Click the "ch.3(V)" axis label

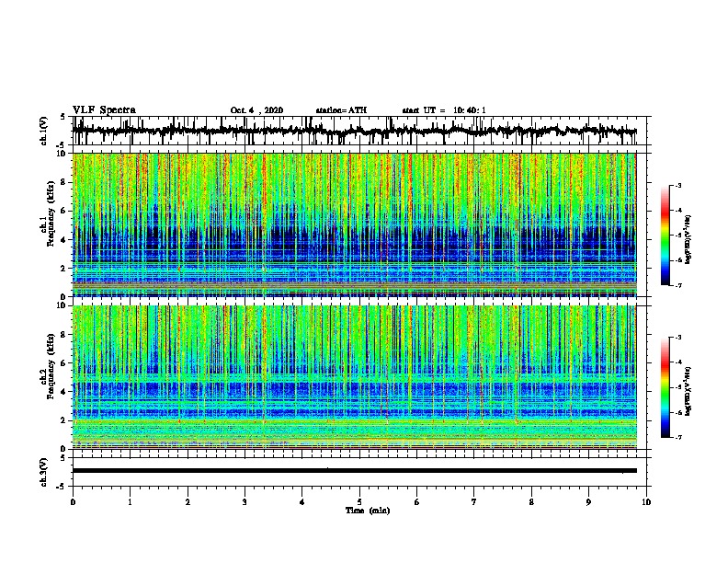pos(44,472)
